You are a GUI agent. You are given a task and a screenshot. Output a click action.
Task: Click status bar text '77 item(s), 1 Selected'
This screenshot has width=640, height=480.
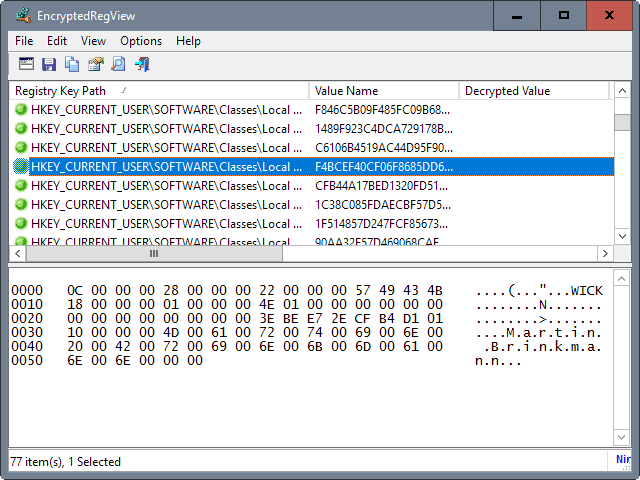coord(65,462)
